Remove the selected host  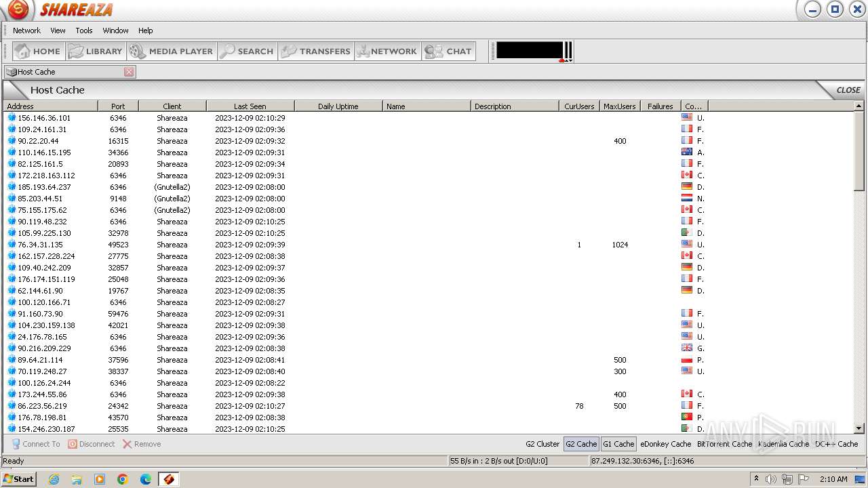(142, 444)
